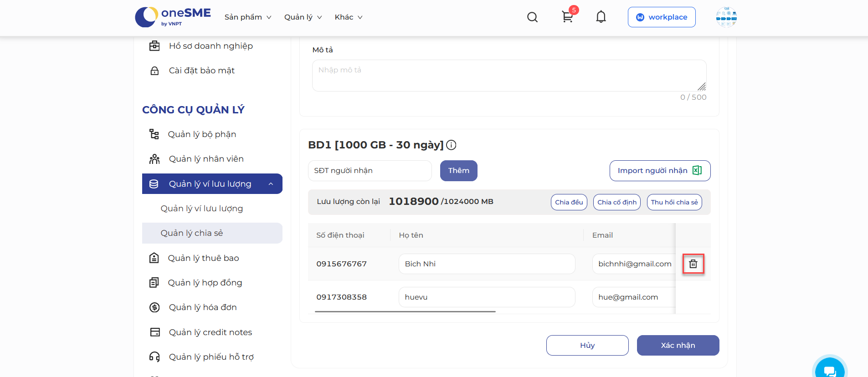The height and width of the screenshot is (377, 868).
Task: Focus the Mô tả description textarea
Action: click(x=509, y=76)
